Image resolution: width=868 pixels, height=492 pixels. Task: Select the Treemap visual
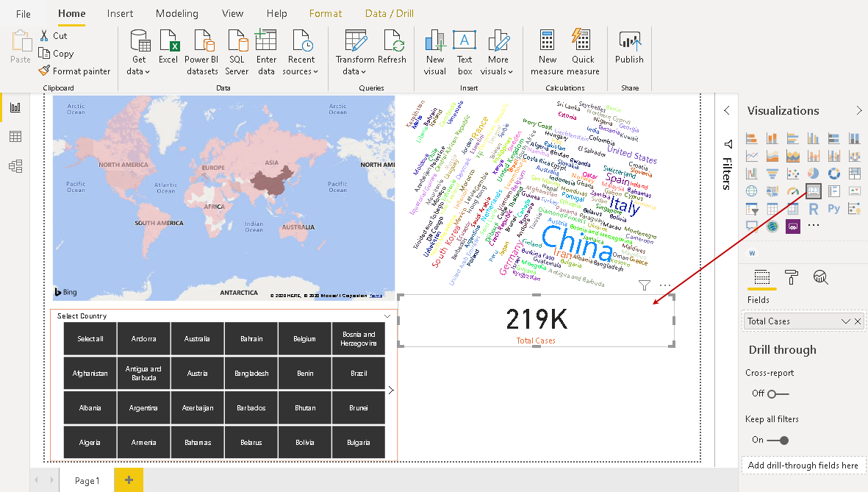click(x=855, y=174)
